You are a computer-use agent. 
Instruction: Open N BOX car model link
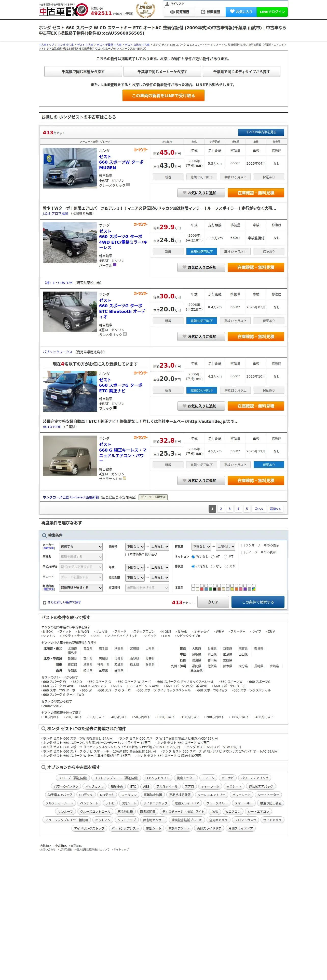(48, 632)
